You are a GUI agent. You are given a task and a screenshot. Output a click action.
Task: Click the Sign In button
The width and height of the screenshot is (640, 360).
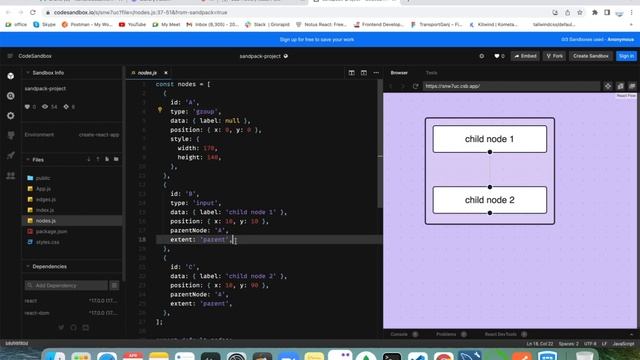pyautogui.click(x=626, y=56)
